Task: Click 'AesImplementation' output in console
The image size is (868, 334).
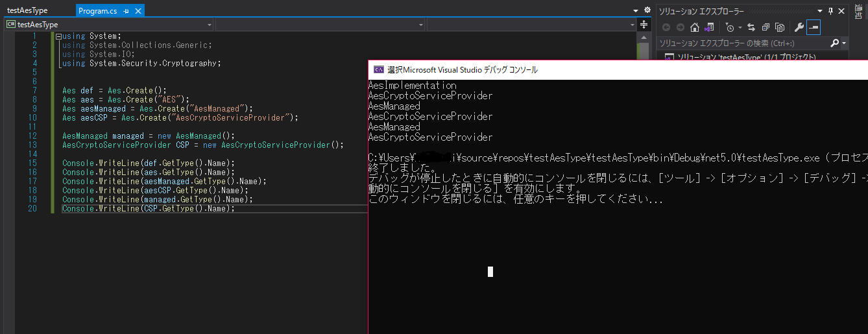Action: pyautogui.click(x=412, y=86)
